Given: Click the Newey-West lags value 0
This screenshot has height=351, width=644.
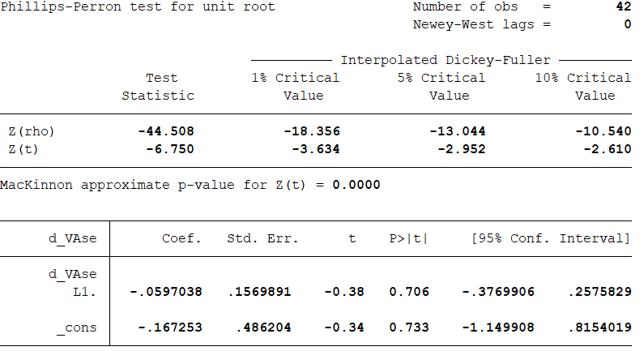Looking at the screenshot, I should click(x=627, y=24).
